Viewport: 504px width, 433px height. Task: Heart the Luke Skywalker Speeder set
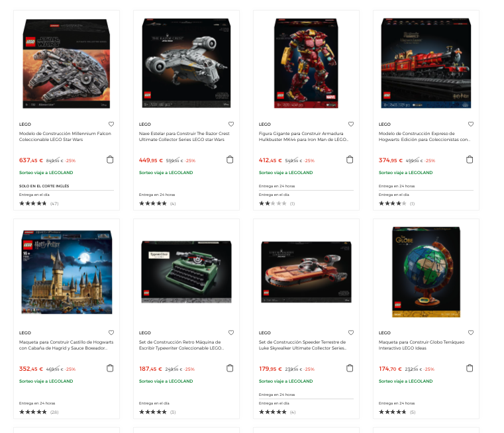351,333
